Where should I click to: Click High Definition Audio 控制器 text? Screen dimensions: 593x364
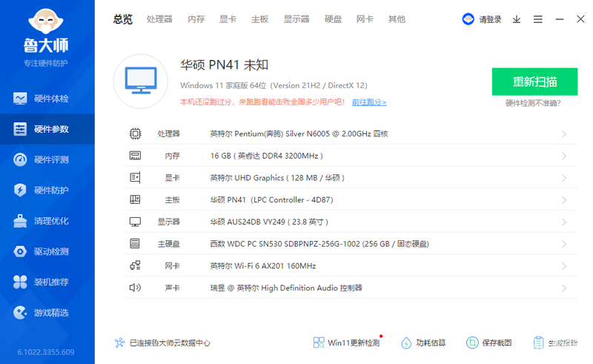pyautogui.click(x=286, y=288)
